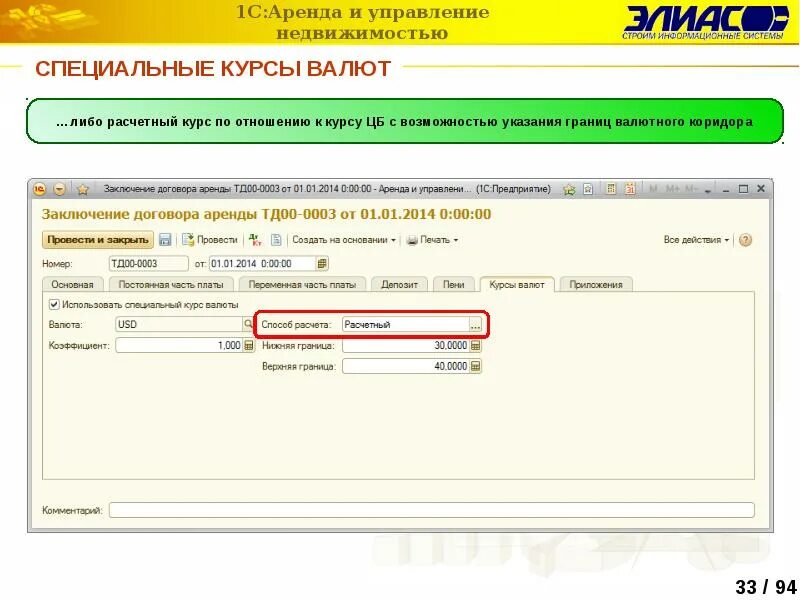
Task: Open currency lookup with magnifier icon
Action: 248,324
